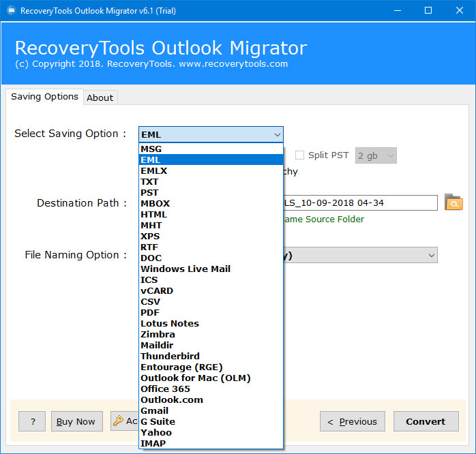Choose Windows Live Mail option
The height and width of the screenshot is (454, 476).
[x=185, y=269]
